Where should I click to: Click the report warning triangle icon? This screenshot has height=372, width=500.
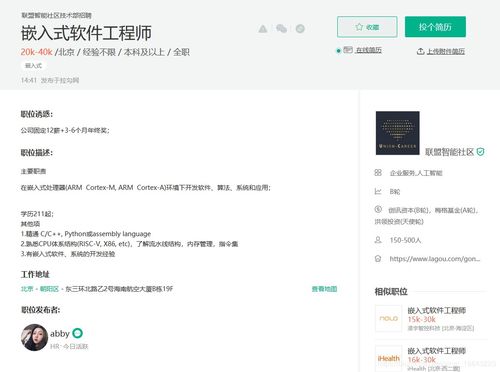tap(263, 29)
